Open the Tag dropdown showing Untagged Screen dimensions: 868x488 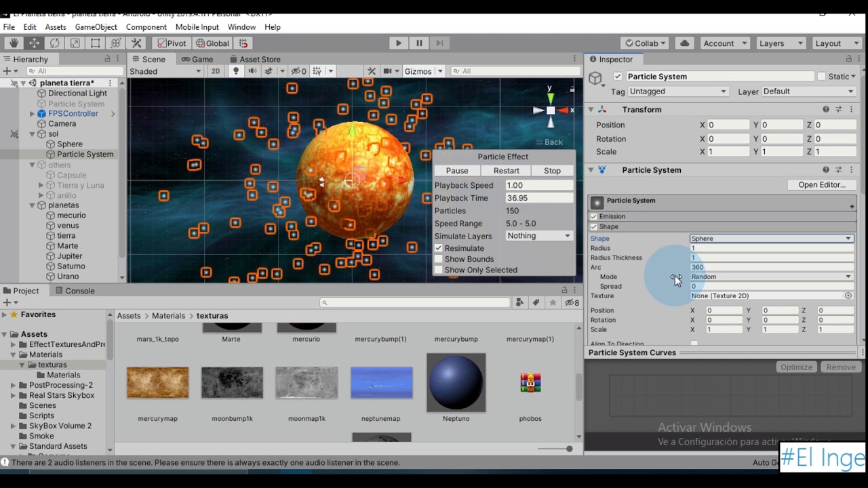click(677, 91)
